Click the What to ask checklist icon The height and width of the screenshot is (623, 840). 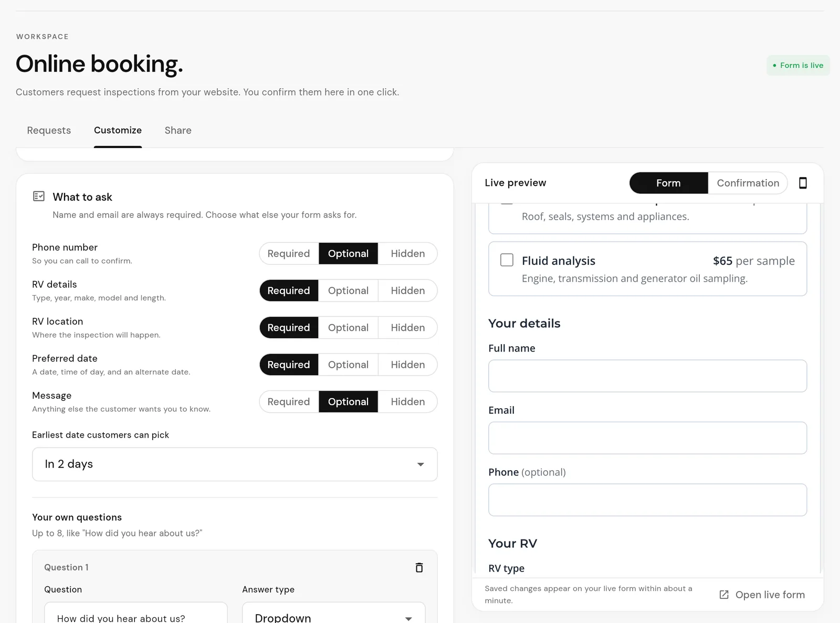(39, 196)
